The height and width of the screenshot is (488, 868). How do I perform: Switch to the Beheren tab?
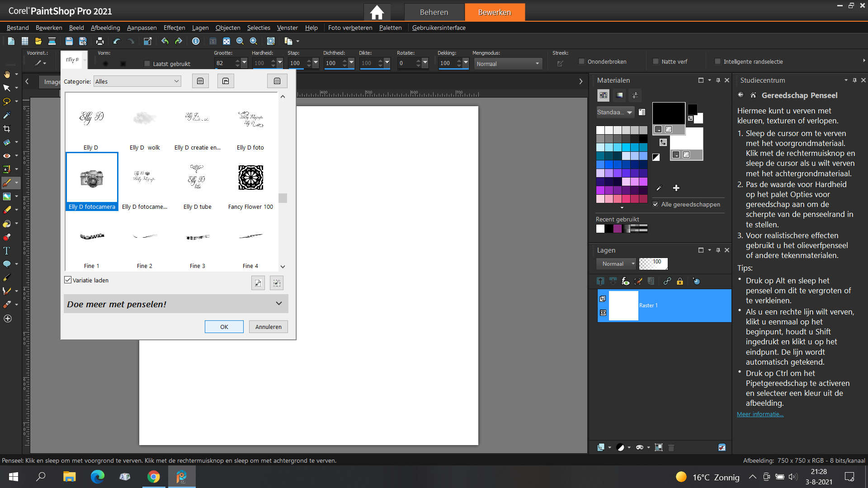[x=434, y=12]
